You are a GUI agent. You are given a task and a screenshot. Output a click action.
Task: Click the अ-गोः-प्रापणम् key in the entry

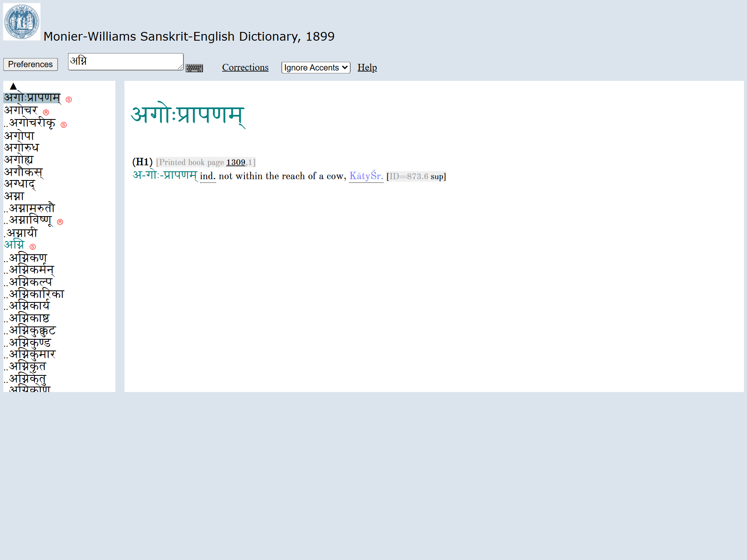[x=165, y=175]
